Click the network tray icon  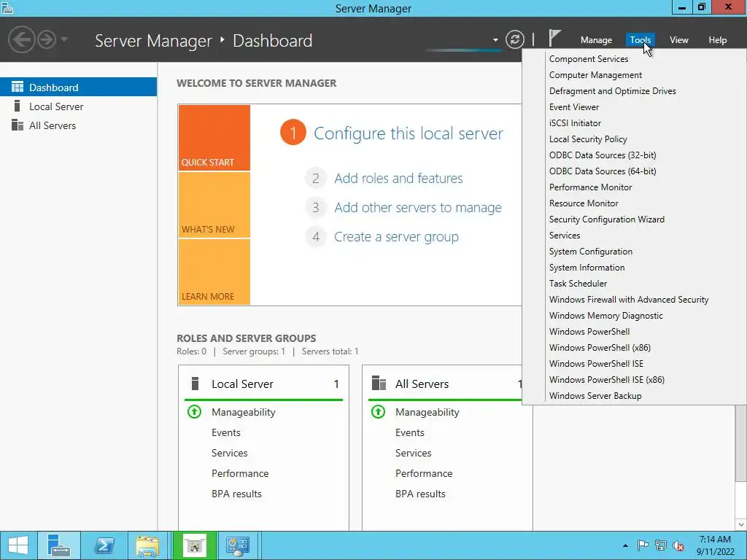click(x=661, y=545)
